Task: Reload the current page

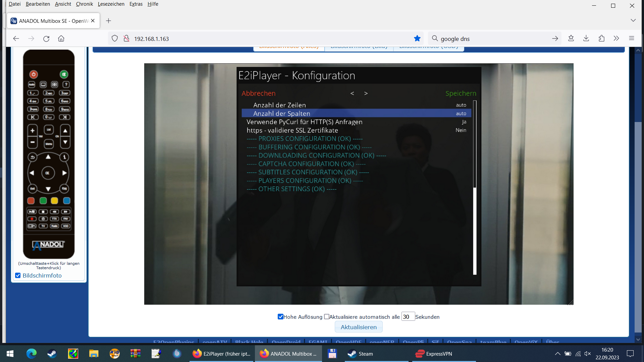Action: [x=46, y=39]
